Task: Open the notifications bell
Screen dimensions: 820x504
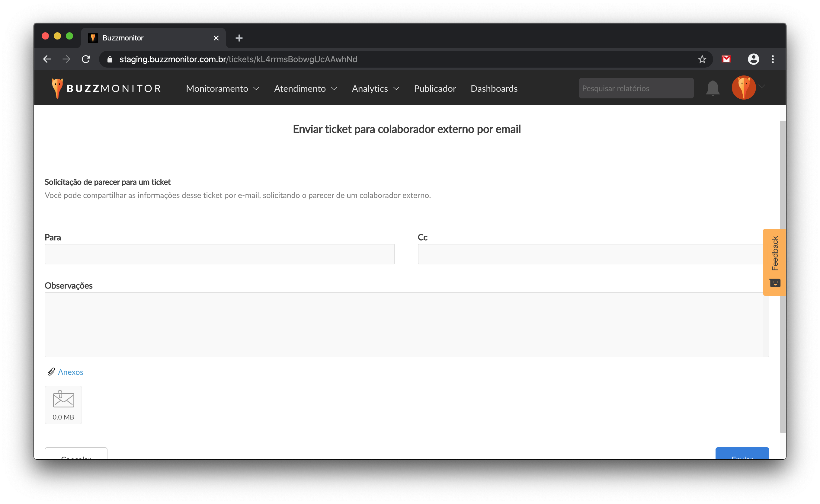Action: tap(712, 88)
